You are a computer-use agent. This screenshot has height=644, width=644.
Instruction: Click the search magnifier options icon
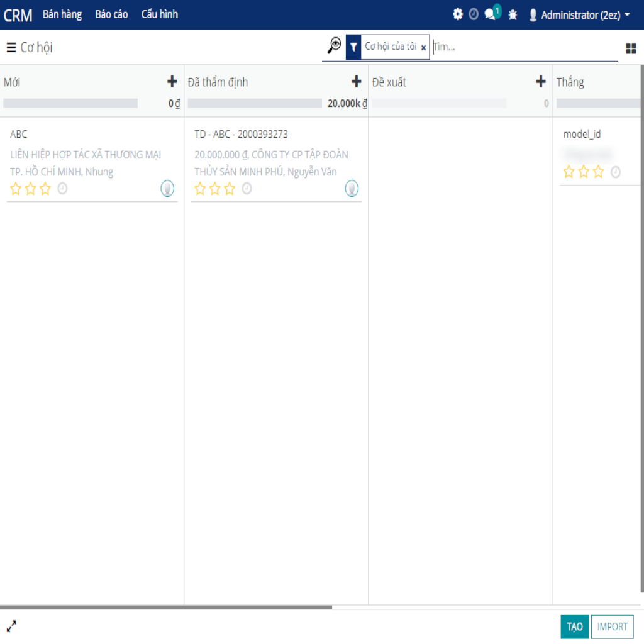coord(334,46)
